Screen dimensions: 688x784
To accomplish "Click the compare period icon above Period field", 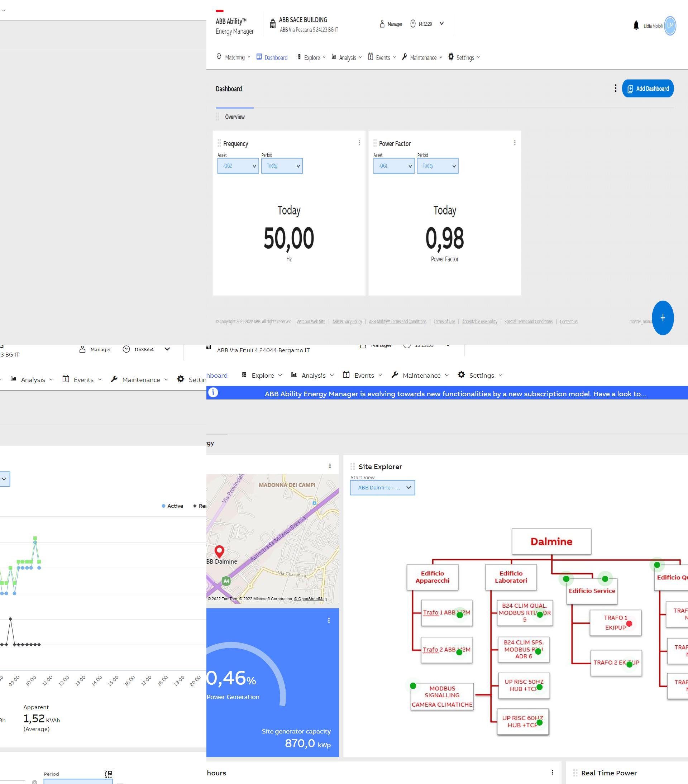I will pyautogui.click(x=109, y=774).
